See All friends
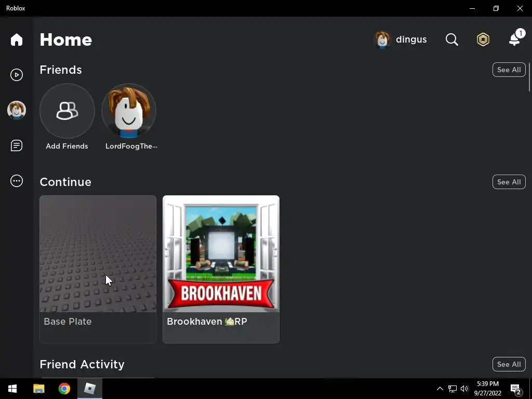Image resolution: width=532 pixels, height=399 pixels. point(509,70)
